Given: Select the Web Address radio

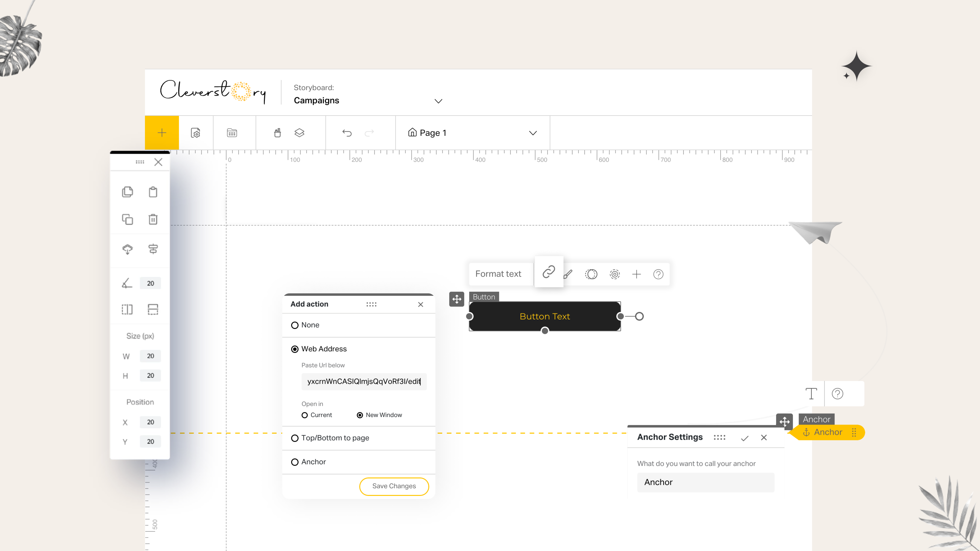Looking at the screenshot, I should click(x=295, y=349).
